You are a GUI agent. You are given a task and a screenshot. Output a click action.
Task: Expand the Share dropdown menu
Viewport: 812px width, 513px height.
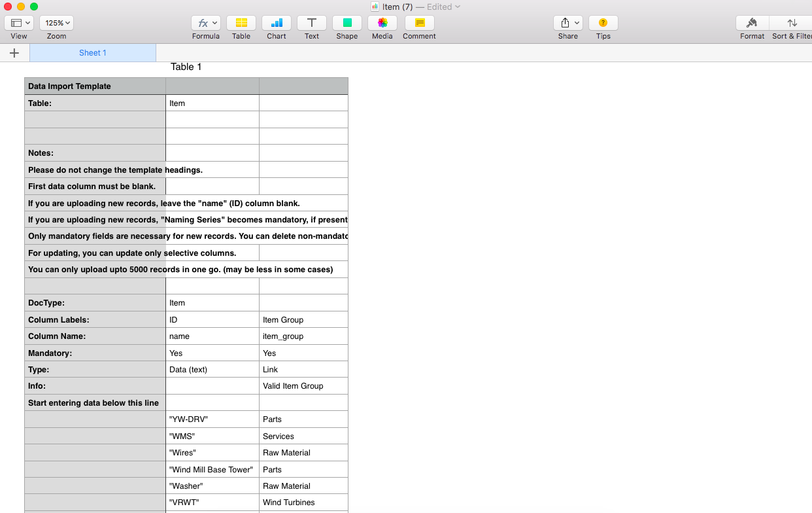coord(567,23)
